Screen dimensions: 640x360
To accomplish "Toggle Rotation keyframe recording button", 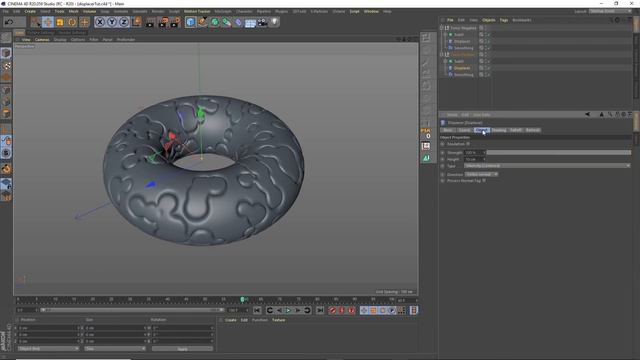I will [x=382, y=311].
